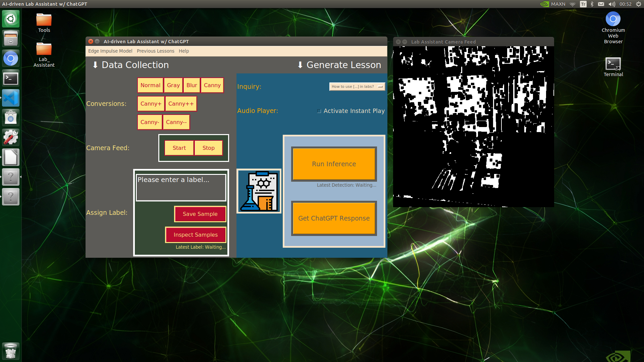
Task: Start the camera feed
Action: pos(179,148)
